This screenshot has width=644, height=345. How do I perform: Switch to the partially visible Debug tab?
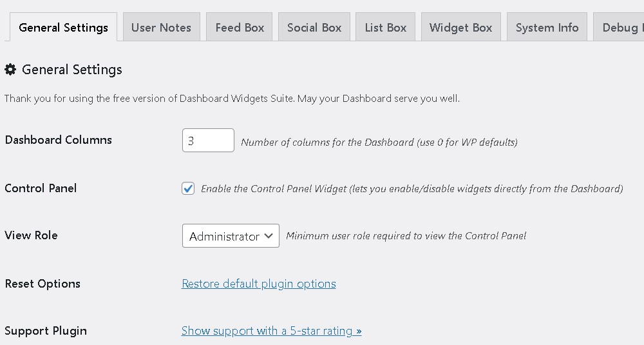click(621, 28)
